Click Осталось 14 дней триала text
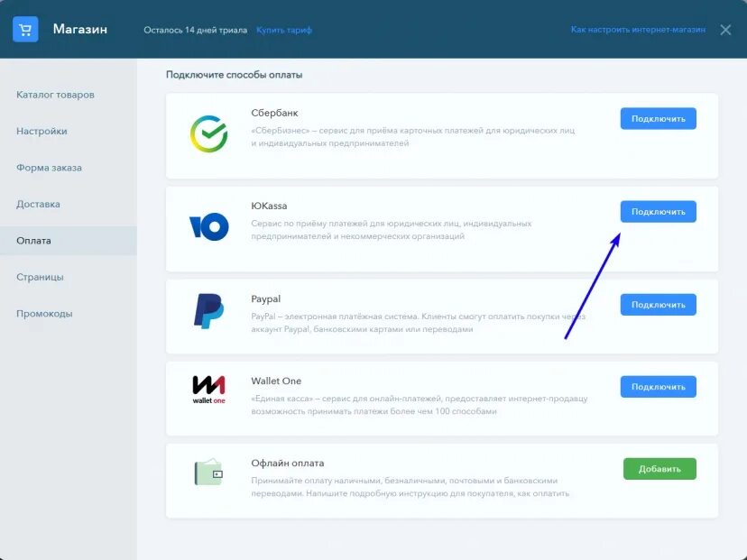This screenshot has width=747, height=560. pyautogui.click(x=196, y=30)
